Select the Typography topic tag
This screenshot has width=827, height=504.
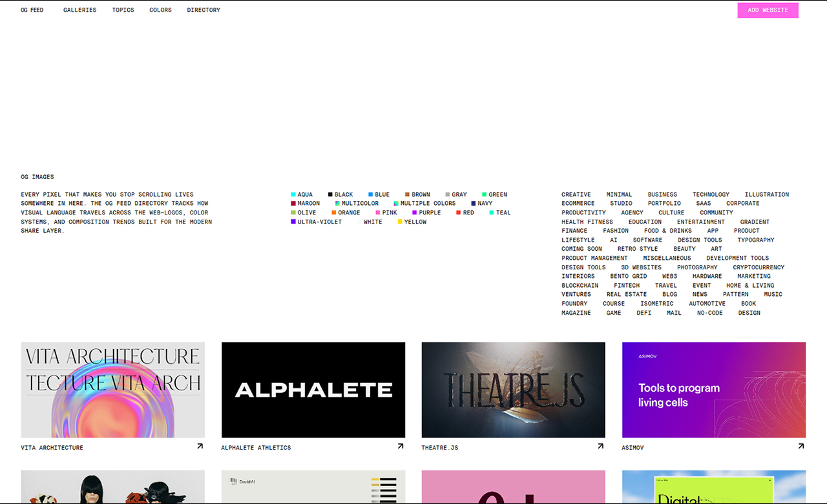[x=755, y=240]
